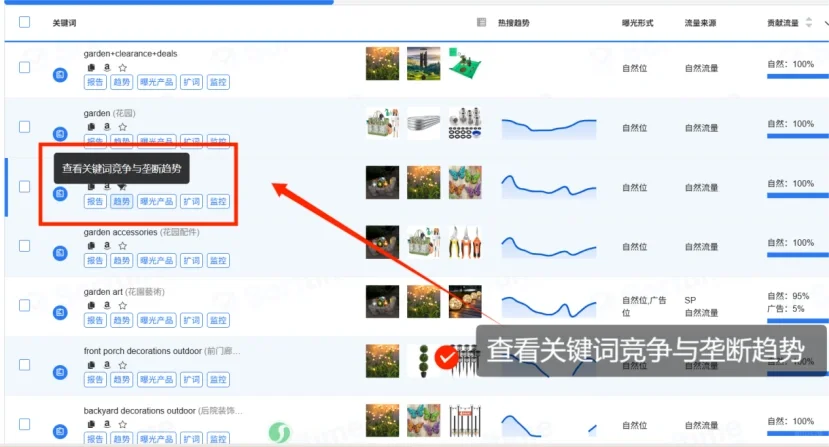The width and height of the screenshot is (829, 447).
Task: Click 关键词 column header
Action: point(65,23)
